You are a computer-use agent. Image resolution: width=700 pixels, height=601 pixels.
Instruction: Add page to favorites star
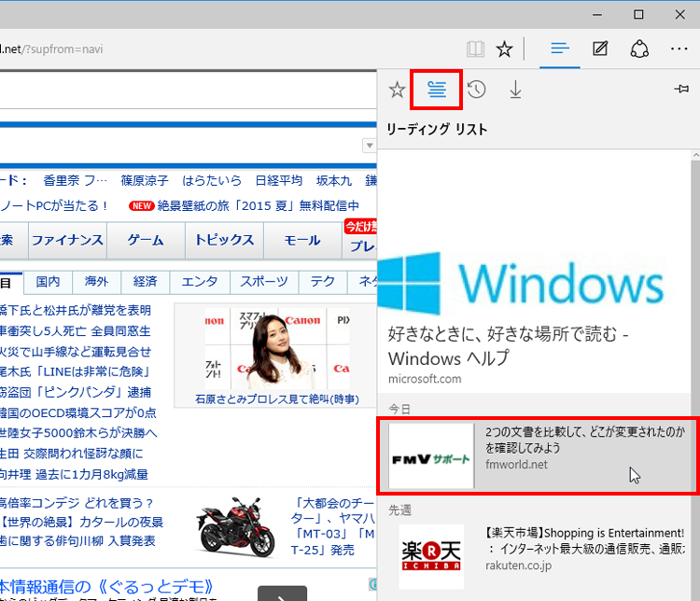(504, 49)
